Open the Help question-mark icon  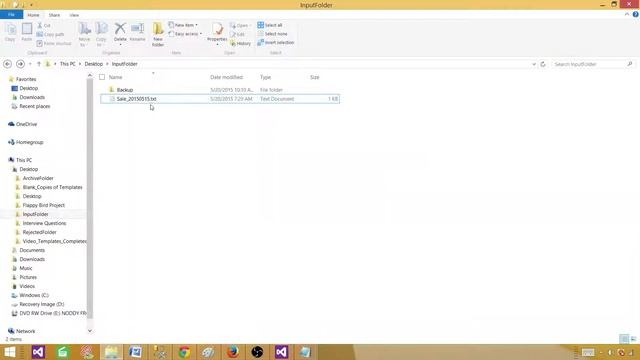tap(635, 14)
